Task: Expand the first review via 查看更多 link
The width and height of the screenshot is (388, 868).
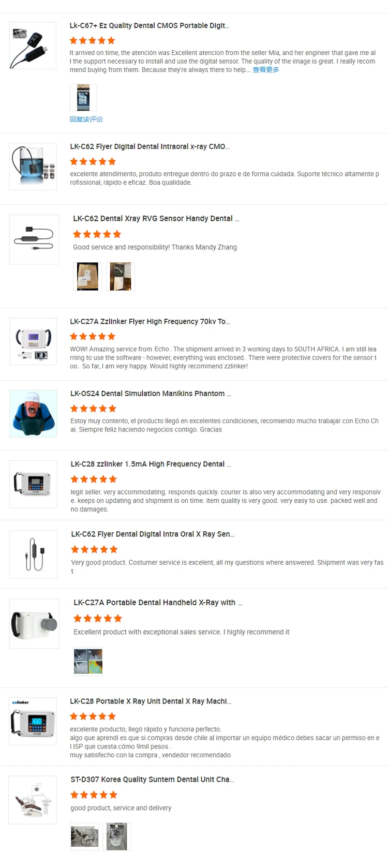Action: coord(265,70)
